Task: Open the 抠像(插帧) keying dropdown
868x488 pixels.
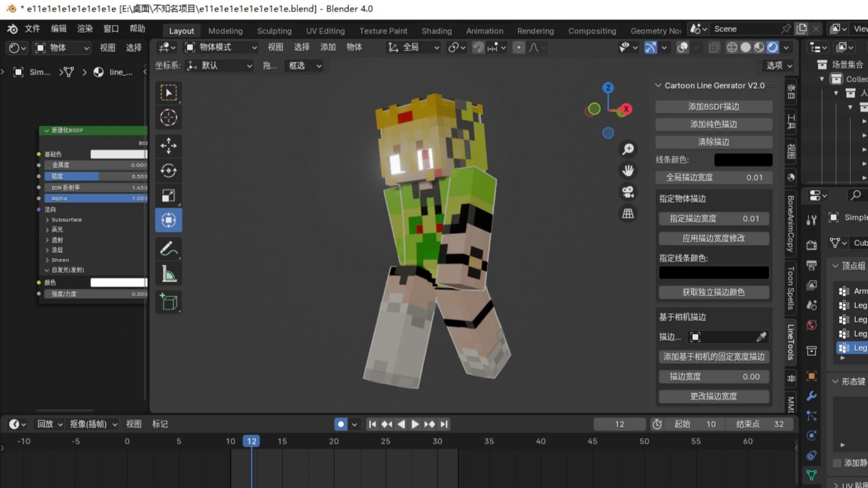Action: click(x=93, y=424)
